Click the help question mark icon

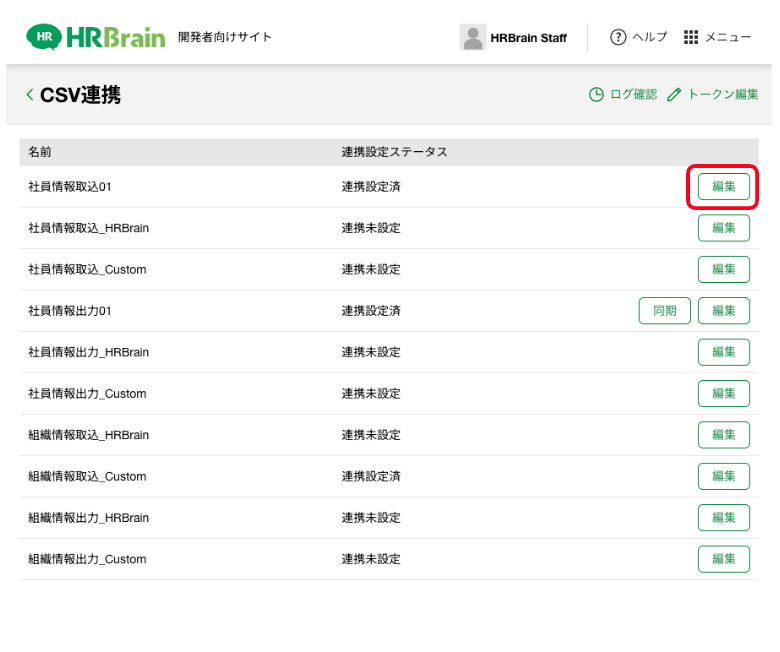(618, 37)
